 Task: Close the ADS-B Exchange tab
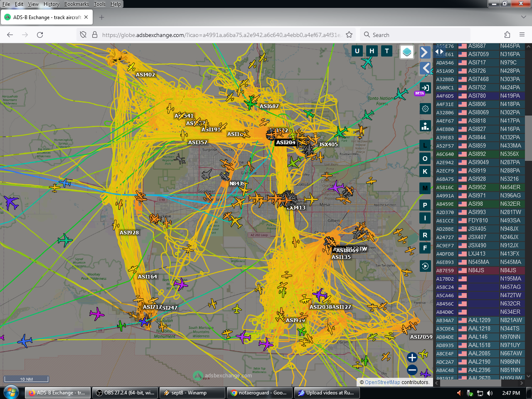pyautogui.click(x=86, y=17)
